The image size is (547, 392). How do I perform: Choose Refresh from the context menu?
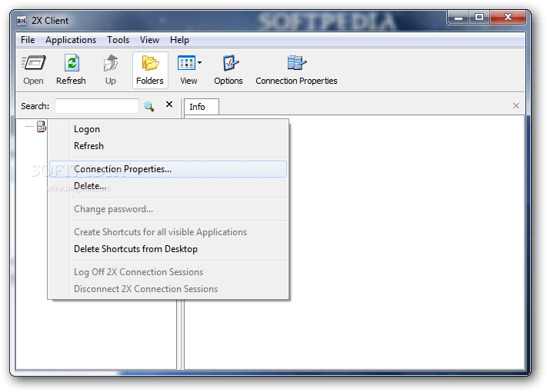tap(168, 146)
